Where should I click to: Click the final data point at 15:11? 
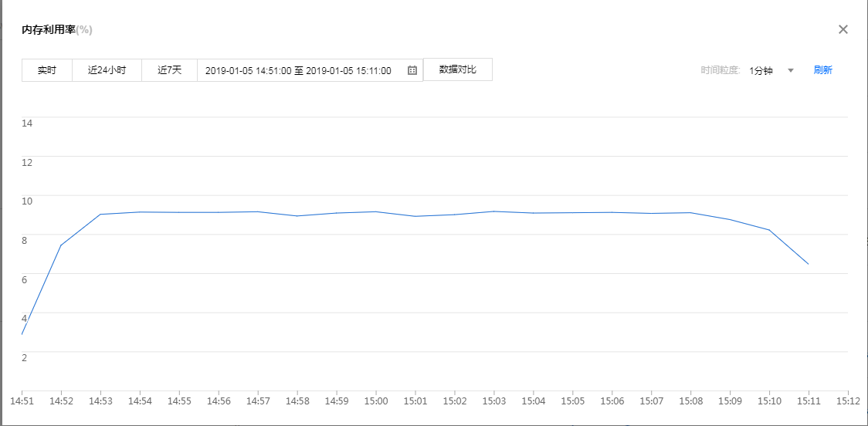click(x=809, y=264)
